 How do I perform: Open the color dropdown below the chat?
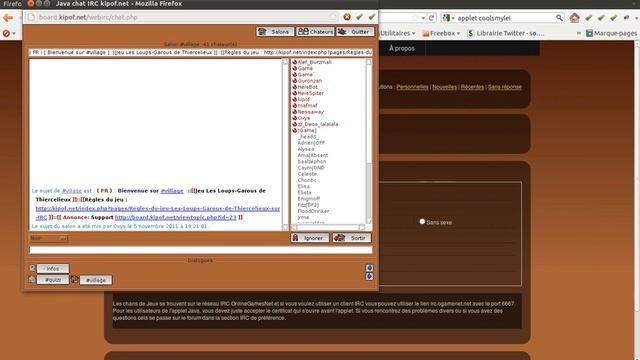pos(49,238)
